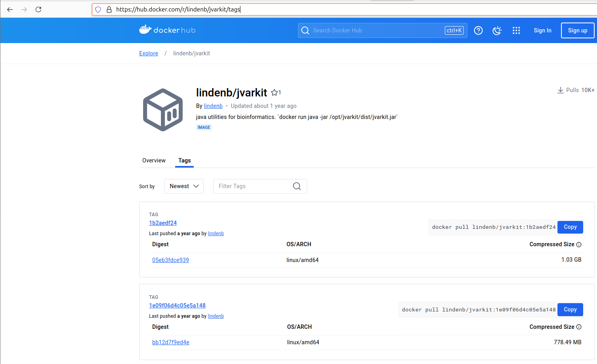The height and width of the screenshot is (364, 597).
Task: Star the lindenb/jvarkit repository
Action: coord(274,92)
